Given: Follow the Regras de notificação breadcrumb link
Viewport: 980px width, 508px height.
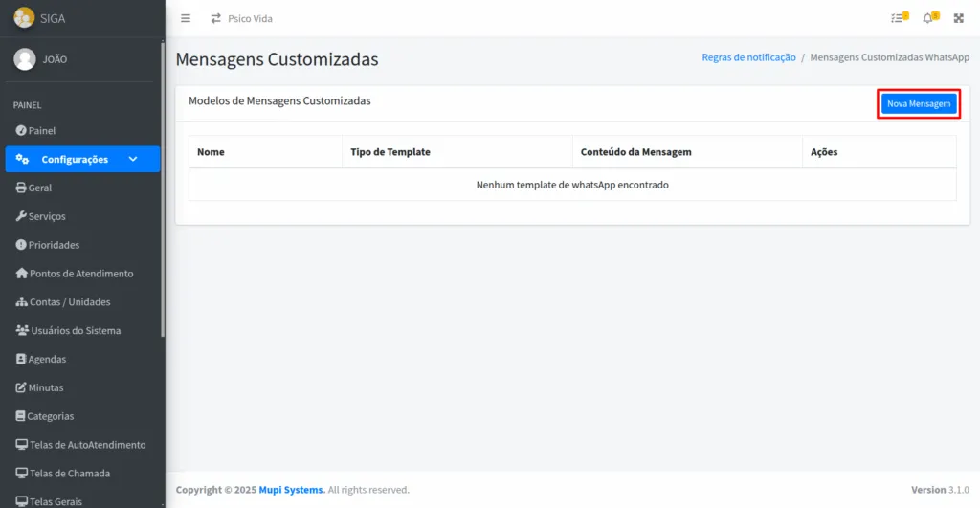Looking at the screenshot, I should coord(748,57).
